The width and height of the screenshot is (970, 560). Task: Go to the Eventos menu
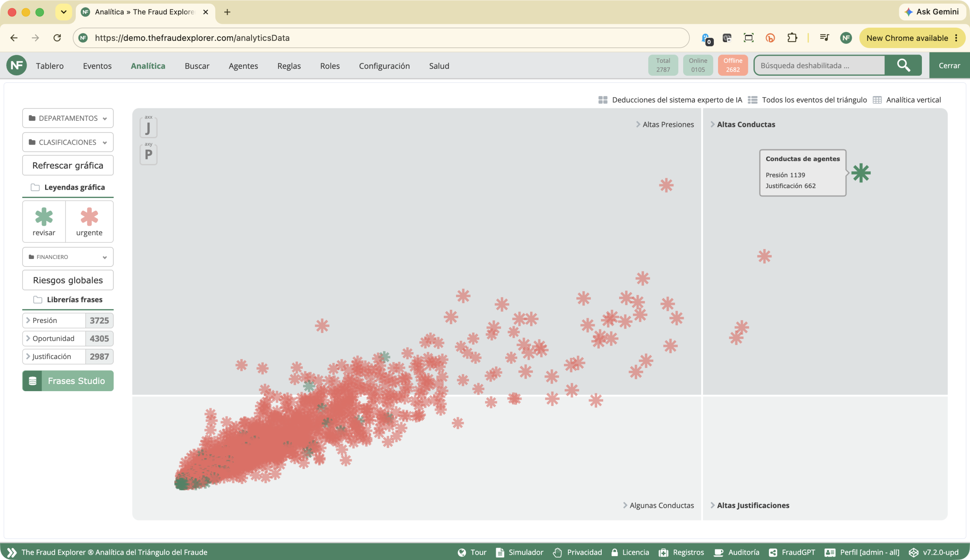click(97, 66)
